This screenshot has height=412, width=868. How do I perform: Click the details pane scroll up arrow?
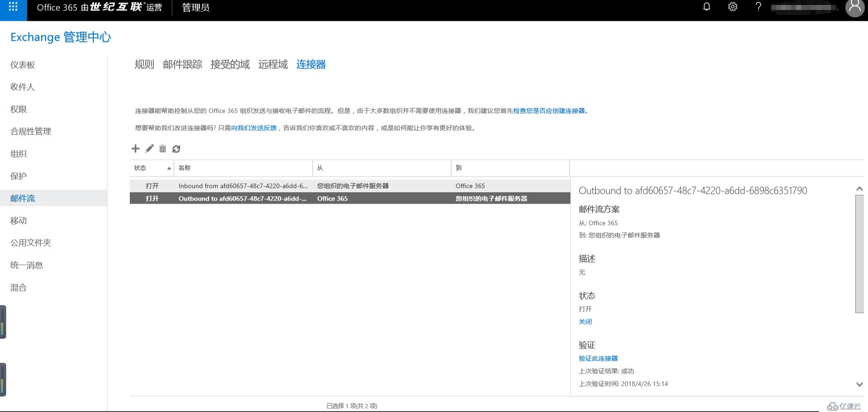coord(859,189)
